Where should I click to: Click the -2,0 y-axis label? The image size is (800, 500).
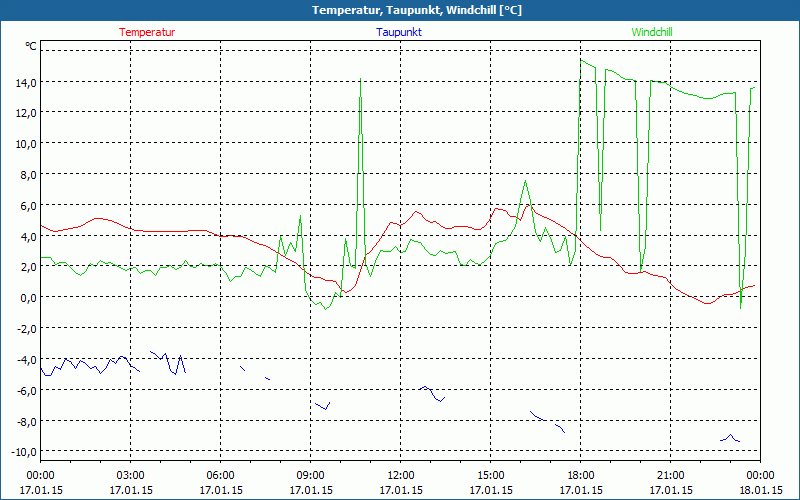[26, 329]
